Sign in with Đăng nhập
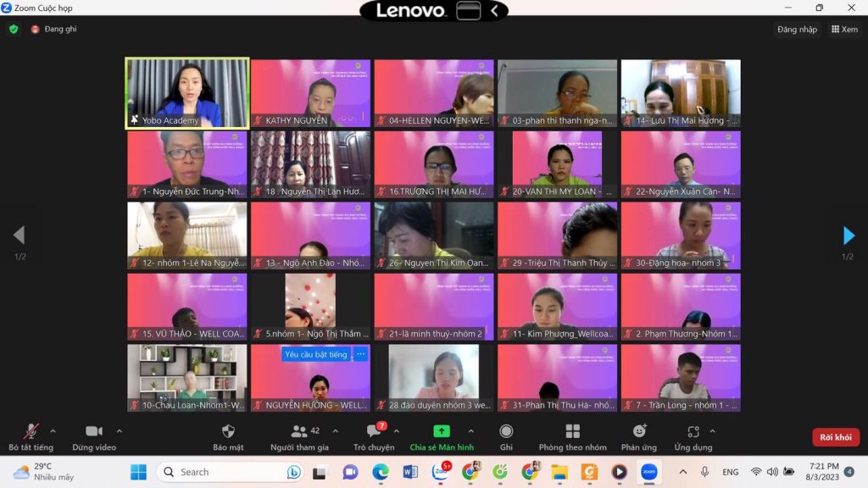The image size is (868, 488). coord(795,28)
